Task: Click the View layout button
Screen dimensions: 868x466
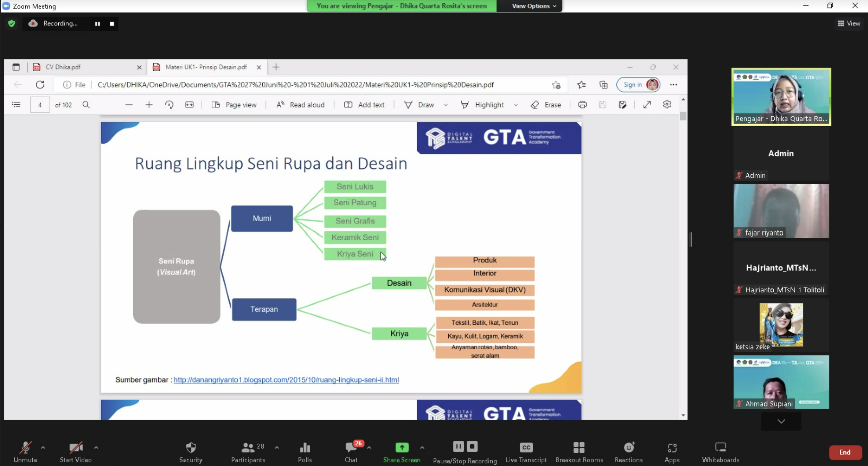Action: [849, 23]
